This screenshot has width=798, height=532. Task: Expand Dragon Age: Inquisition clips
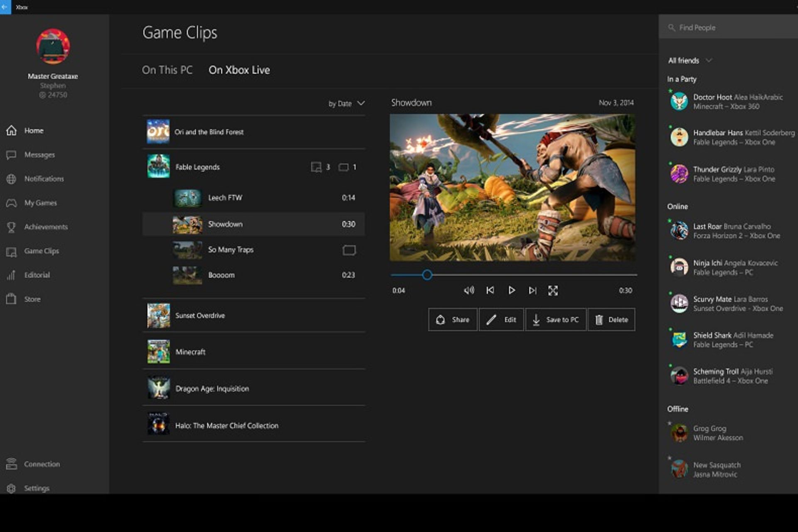tap(254, 388)
